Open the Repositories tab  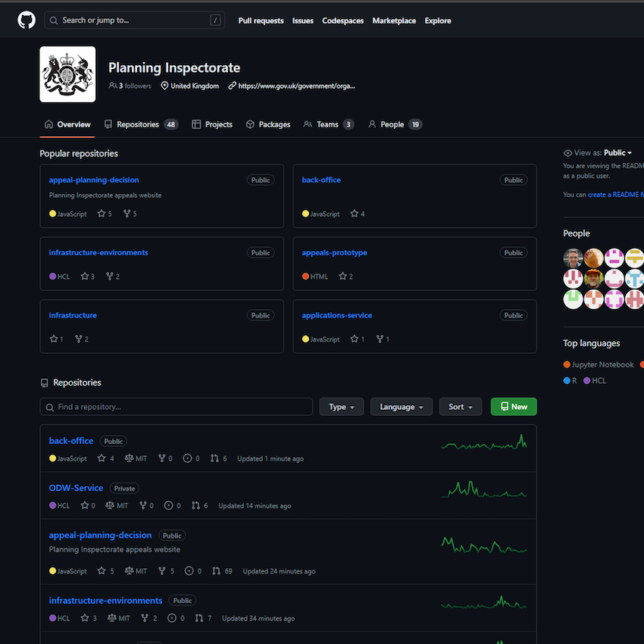141,124
